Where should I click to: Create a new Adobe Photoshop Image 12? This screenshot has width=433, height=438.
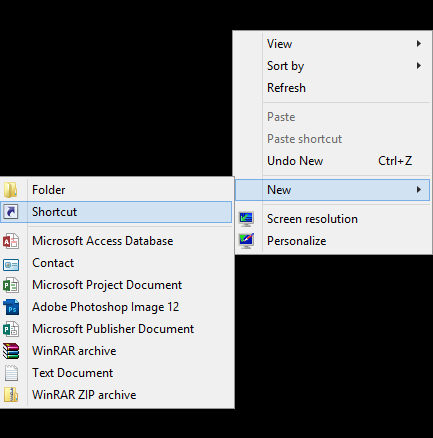116,307
